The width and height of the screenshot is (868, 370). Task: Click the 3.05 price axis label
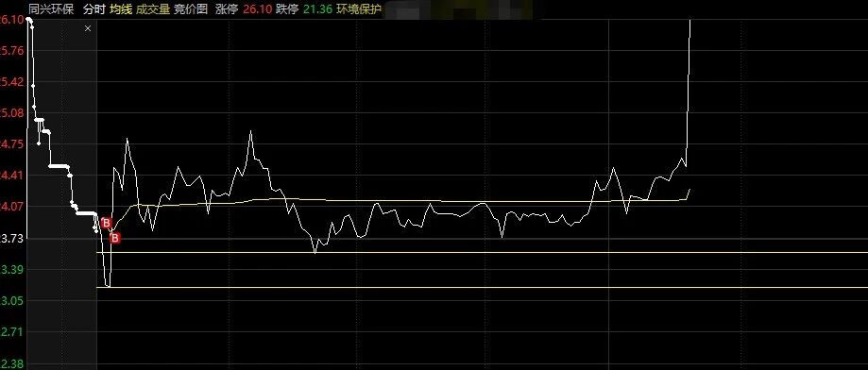pyautogui.click(x=12, y=301)
